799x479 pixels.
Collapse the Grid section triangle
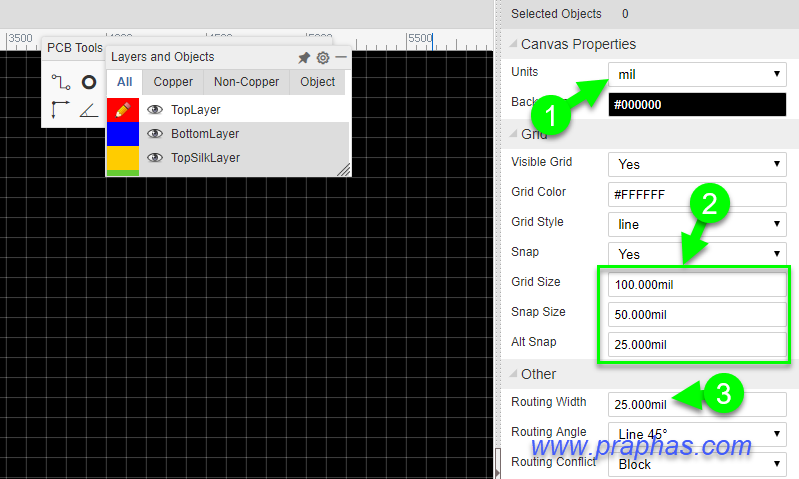tap(513, 134)
